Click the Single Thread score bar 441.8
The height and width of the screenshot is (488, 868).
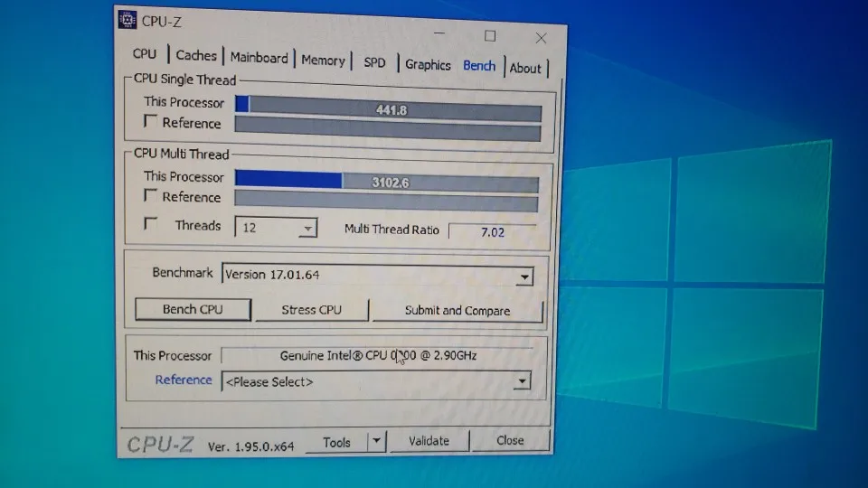[388, 108]
